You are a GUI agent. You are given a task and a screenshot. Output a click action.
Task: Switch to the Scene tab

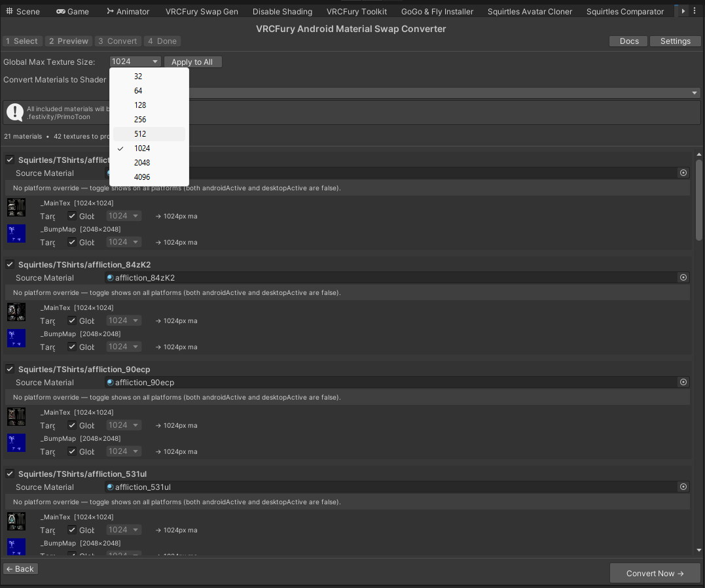23,11
